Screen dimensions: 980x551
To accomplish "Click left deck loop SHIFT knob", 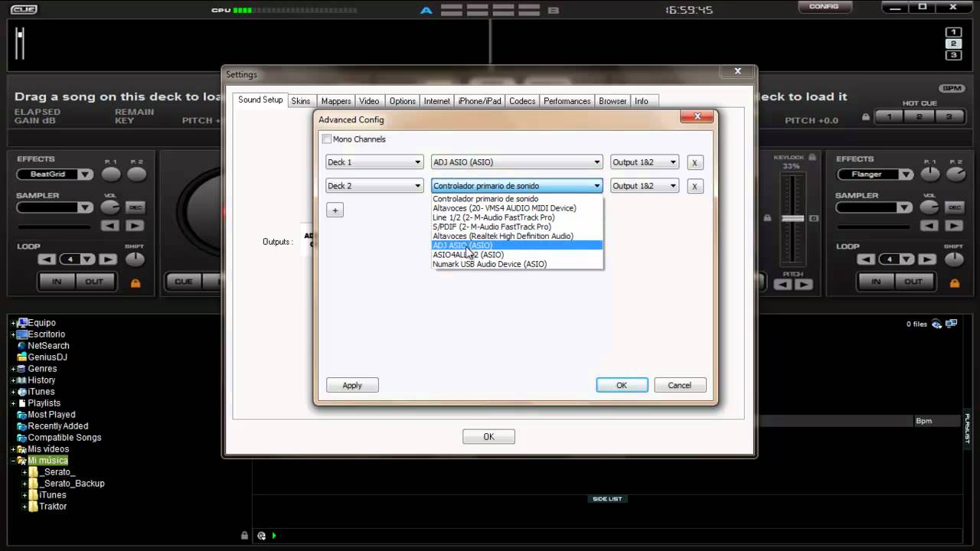I will (x=136, y=259).
